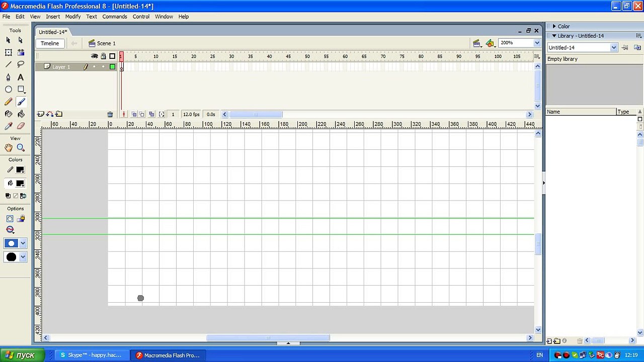This screenshot has height=362, width=644.
Task: Switch to Skype window in taskbar
Action: click(91, 355)
